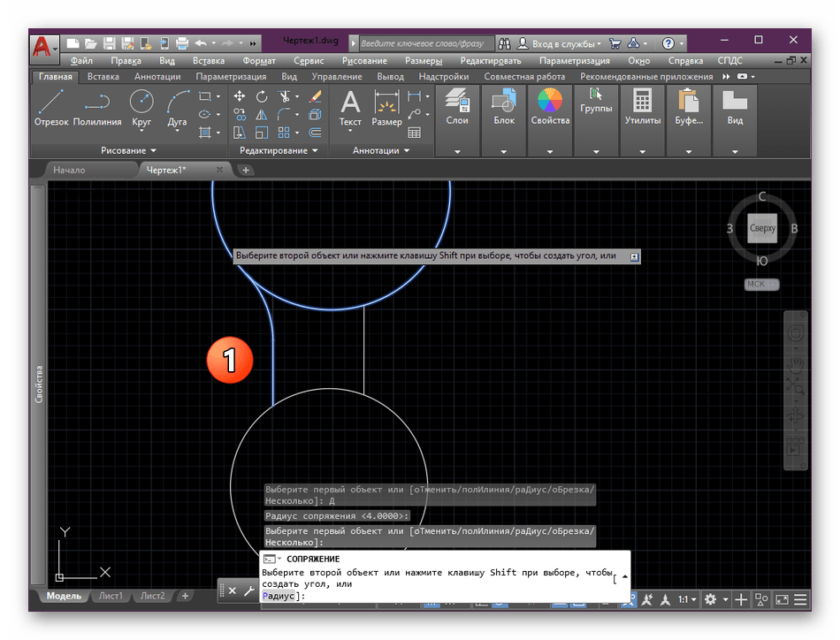Open the Лист1 layout tab
This screenshot has width=840, height=640.
point(111,596)
